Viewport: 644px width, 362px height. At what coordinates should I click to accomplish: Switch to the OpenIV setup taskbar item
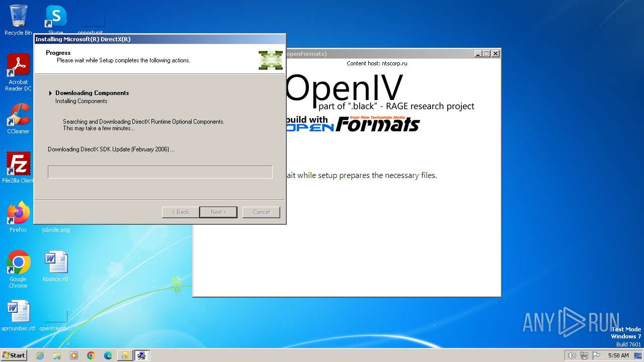click(x=125, y=355)
